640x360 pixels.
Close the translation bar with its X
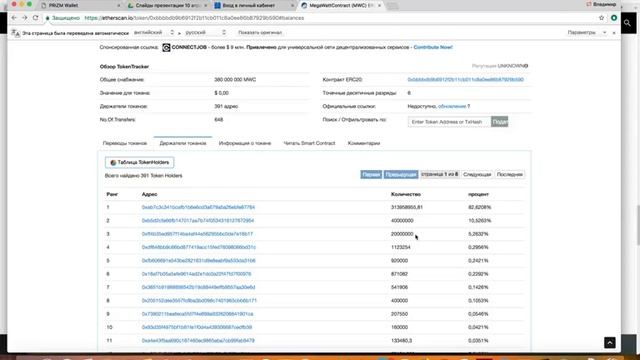pyautogui.click(x=614, y=33)
